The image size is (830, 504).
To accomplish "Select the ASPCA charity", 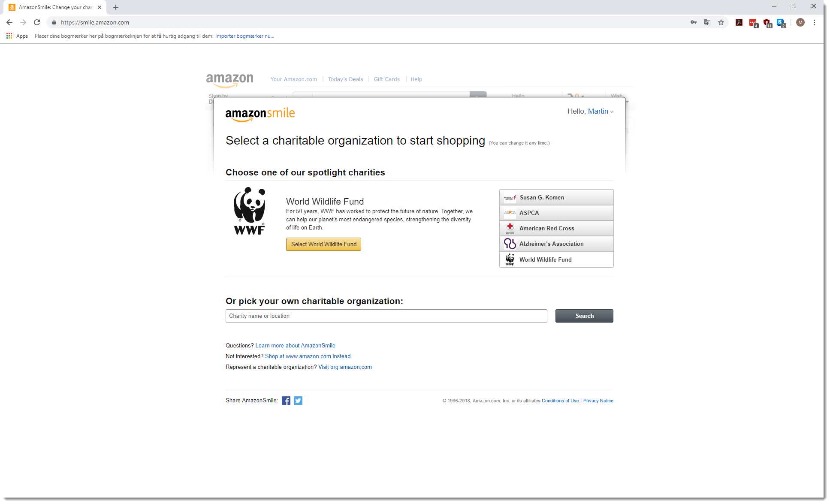I will [x=556, y=213].
